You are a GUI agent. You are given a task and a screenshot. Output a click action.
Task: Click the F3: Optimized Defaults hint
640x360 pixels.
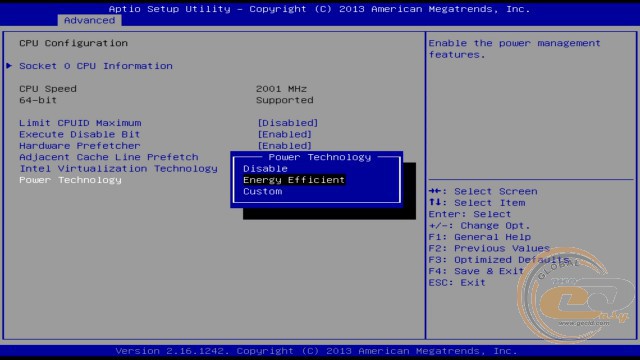pos(499,260)
